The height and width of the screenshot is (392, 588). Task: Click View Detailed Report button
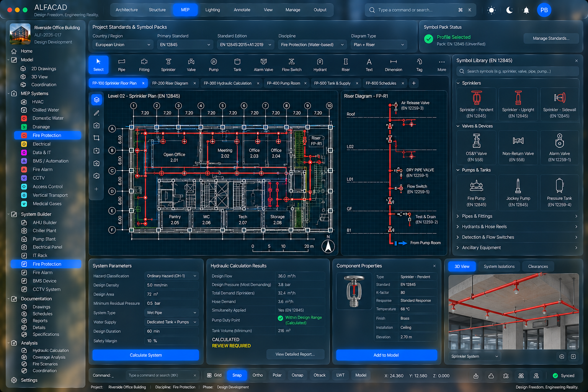(295, 354)
